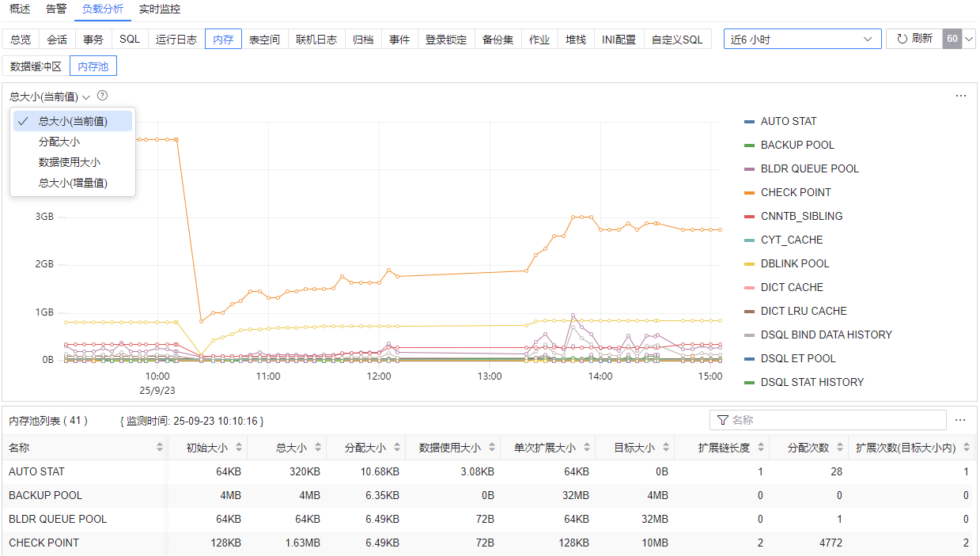Open the chart panel more options ellipsis
Viewport: 980px width, 556px height.
click(960, 96)
